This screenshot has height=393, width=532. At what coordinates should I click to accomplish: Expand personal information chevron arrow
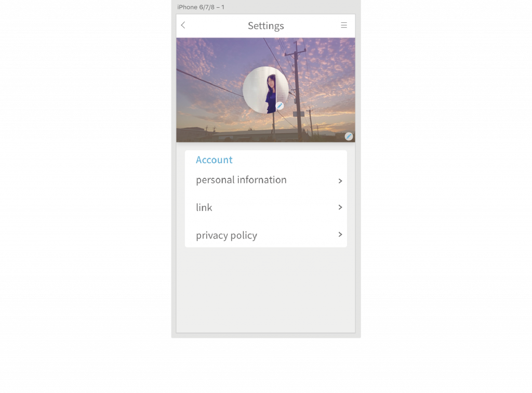pyautogui.click(x=340, y=181)
